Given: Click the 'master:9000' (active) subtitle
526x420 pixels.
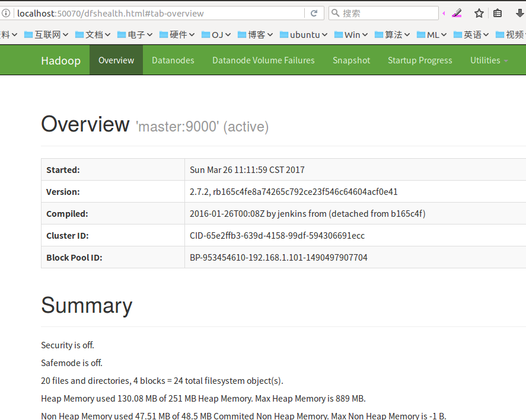Looking at the screenshot, I should pyautogui.click(x=202, y=127).
